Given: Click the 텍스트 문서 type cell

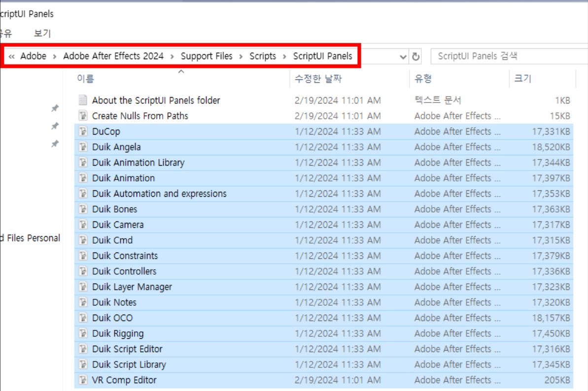Looking at the screenshot, I should coord(438,100).
